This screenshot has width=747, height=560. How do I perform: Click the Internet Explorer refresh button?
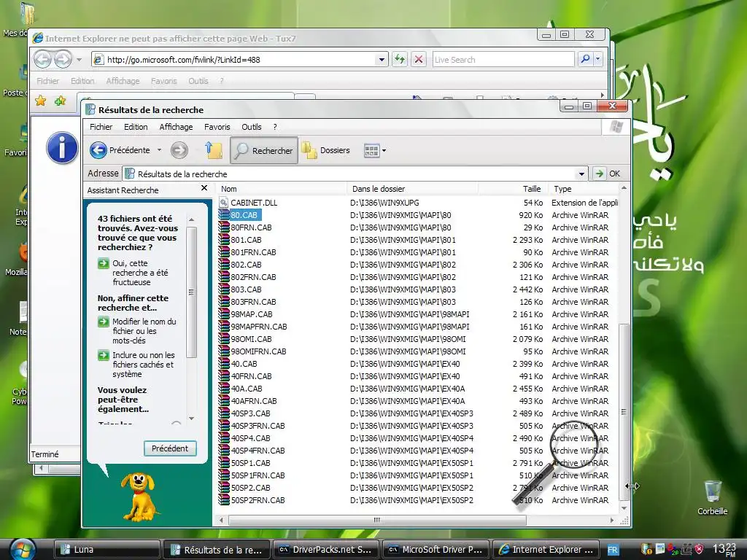click(x=400, y=60)
